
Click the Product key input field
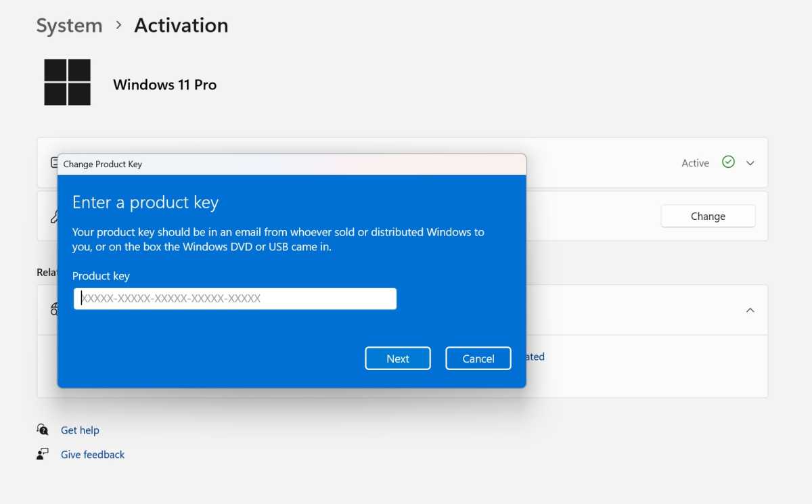pos(235,298)
